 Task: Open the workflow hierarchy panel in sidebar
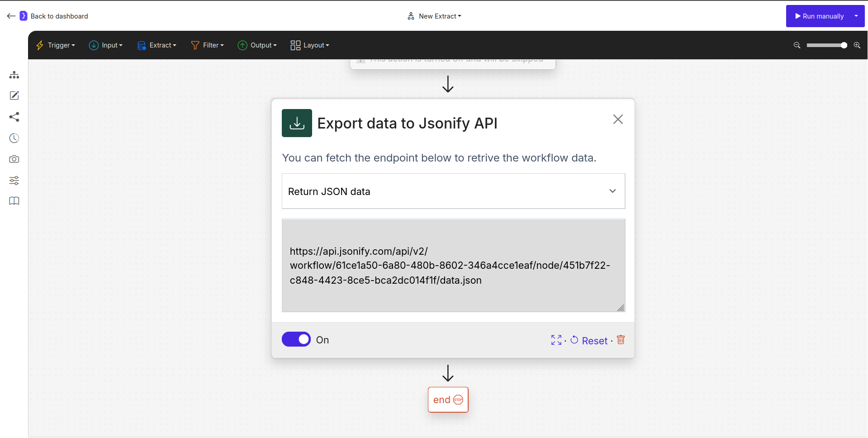(x=14, y=75)
